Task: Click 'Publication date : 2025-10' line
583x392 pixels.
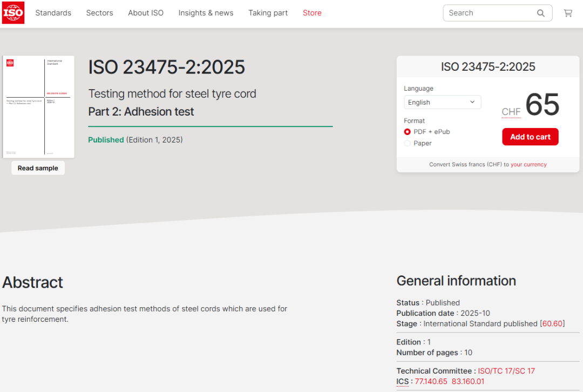Action: click(443, 313)
